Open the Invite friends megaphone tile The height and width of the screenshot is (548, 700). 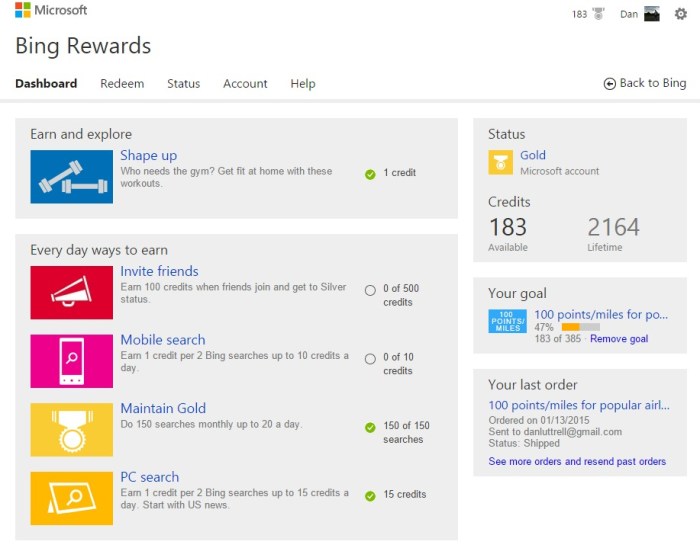[x=71, y=293]
